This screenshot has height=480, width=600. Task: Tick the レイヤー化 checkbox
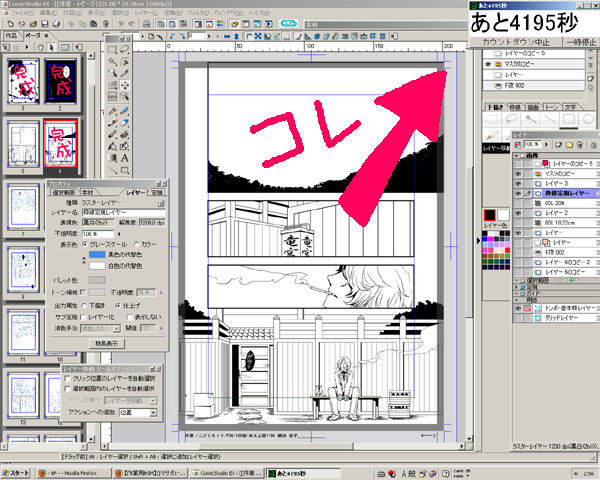(x=83, y=317)
